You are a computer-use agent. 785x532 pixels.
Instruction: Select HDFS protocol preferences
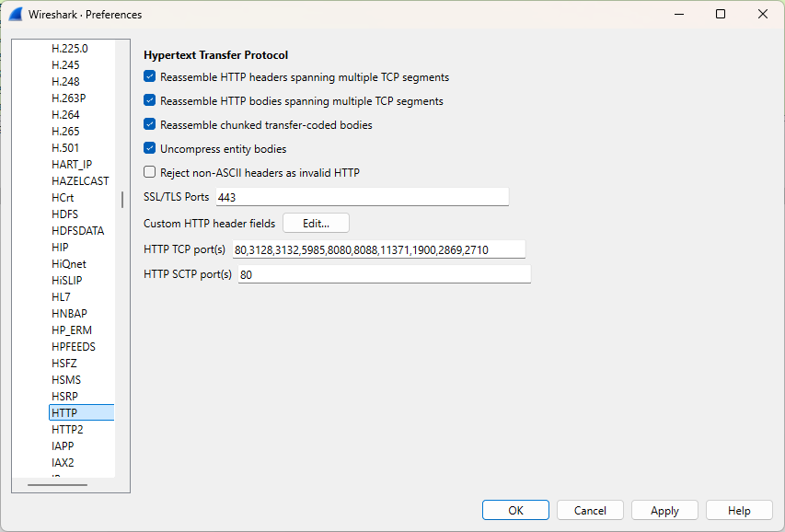pos(64,214)
